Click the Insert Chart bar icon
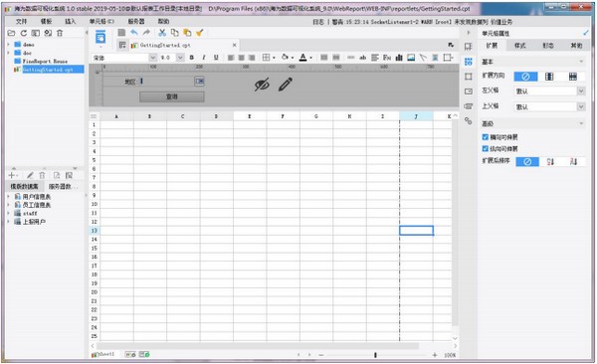This screenshot has width=597, height=364. pyautogui.click(x=399, y=58)
